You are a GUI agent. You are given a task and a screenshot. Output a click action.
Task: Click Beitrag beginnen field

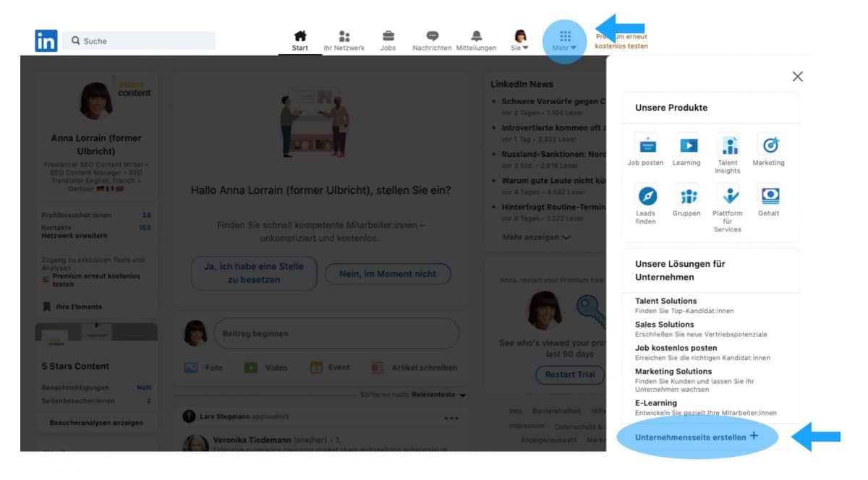pyautogui.click(x=336, y=334)
